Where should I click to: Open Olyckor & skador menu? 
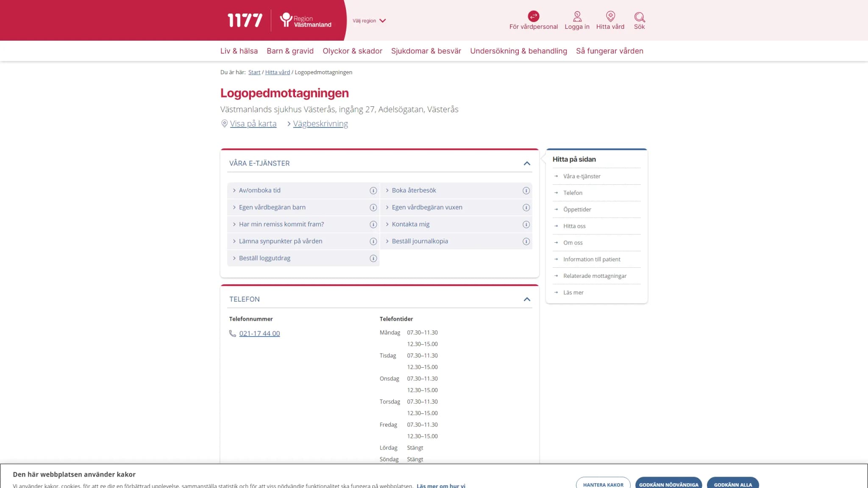click(x=352, y=51)
